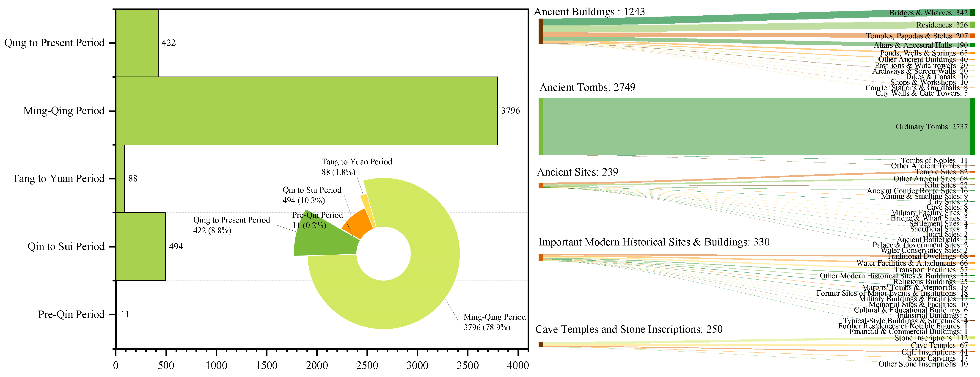980x377 pixels.
Task: Click the Tang to Yuan Period bar
Action: 120,179
